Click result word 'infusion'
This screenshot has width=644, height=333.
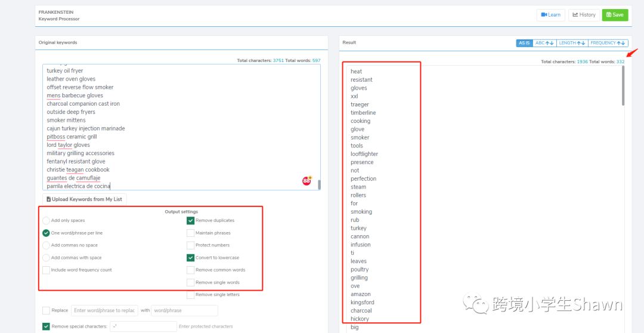point(361,245)
